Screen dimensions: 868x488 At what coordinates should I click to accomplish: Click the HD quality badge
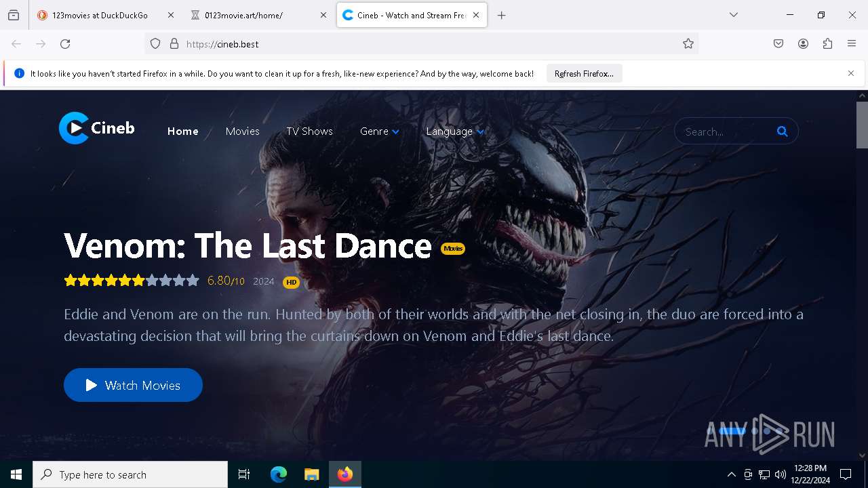[x=291, y=282]
